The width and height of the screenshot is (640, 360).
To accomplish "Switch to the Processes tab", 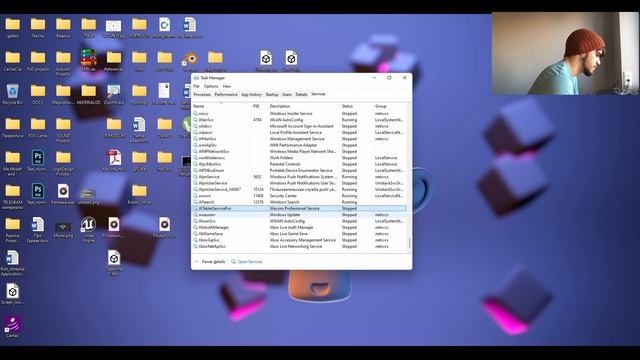I will (x=202, y=94).
